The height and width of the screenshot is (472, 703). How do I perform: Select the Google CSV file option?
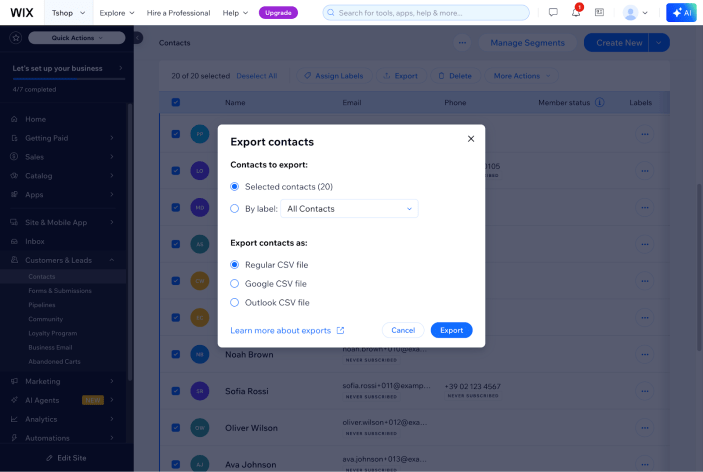(235, 284)
